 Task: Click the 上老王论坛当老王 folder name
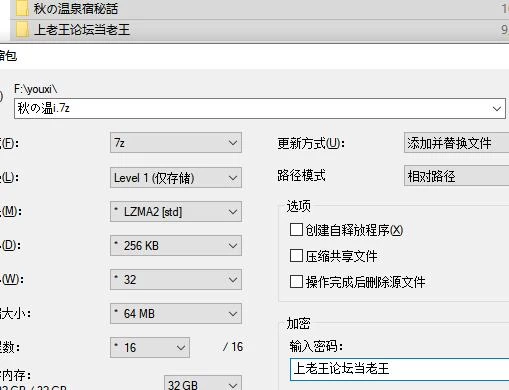pyautogui.click(x=82, y=30)
